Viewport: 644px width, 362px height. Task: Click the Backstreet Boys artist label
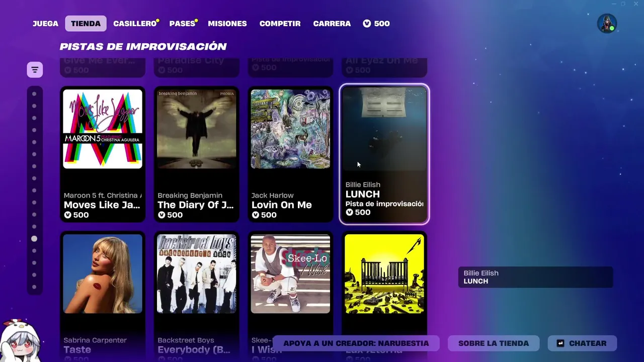tap(186, 340)
